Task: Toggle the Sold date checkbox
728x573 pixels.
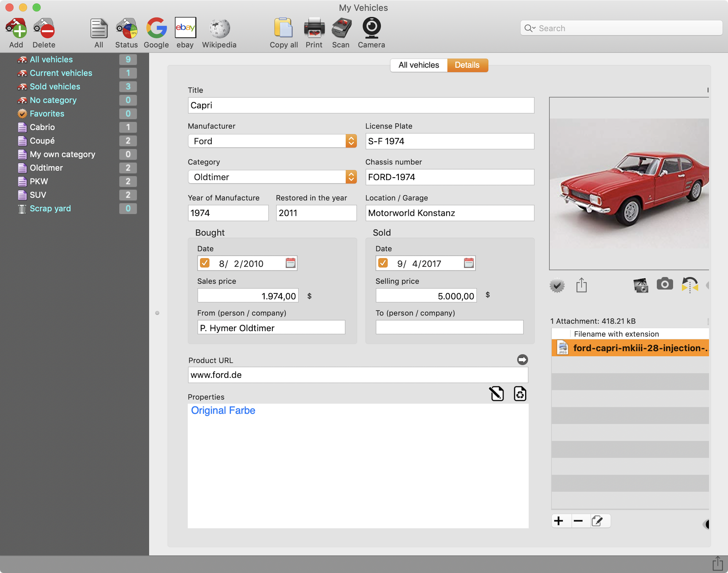Action: pyautogui.click(x=383, y=263)
